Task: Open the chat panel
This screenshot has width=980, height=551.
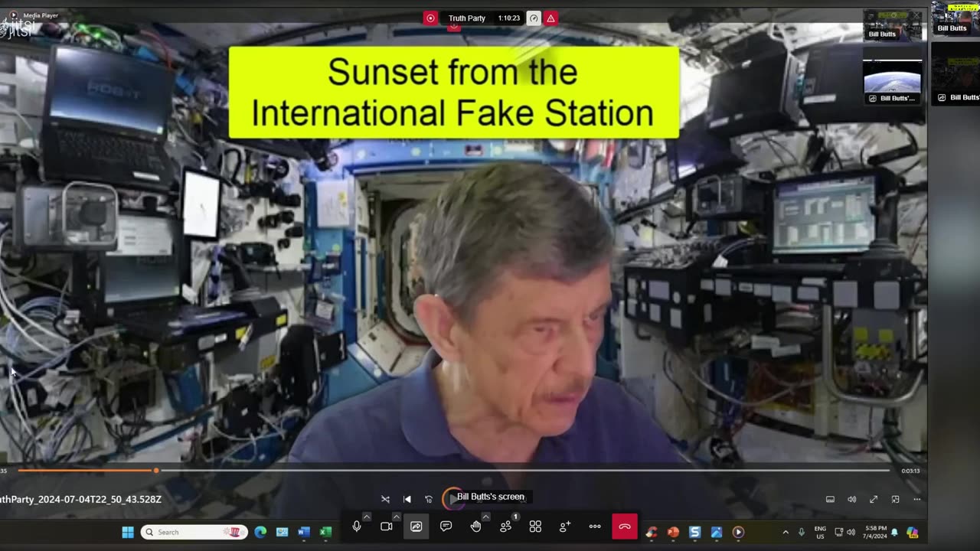Action: coord(446,527)
